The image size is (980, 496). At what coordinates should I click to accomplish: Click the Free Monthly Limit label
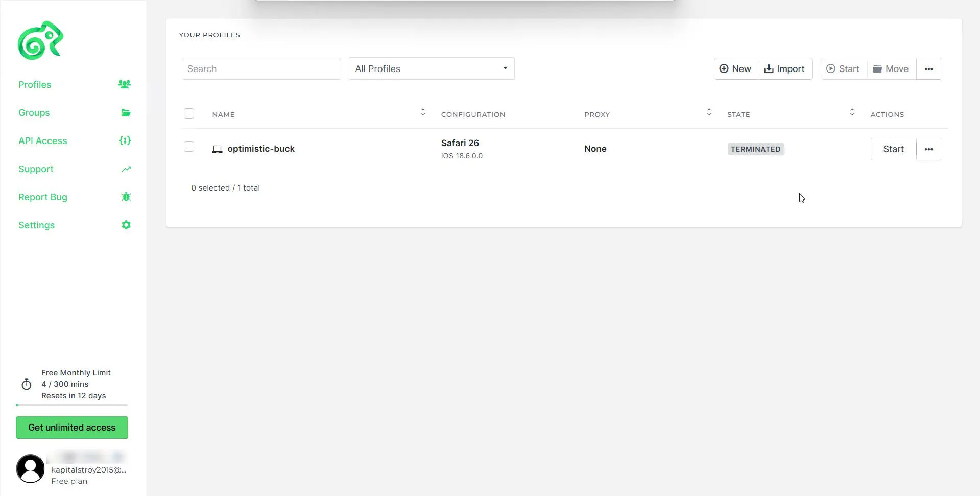tap(76, 373)
